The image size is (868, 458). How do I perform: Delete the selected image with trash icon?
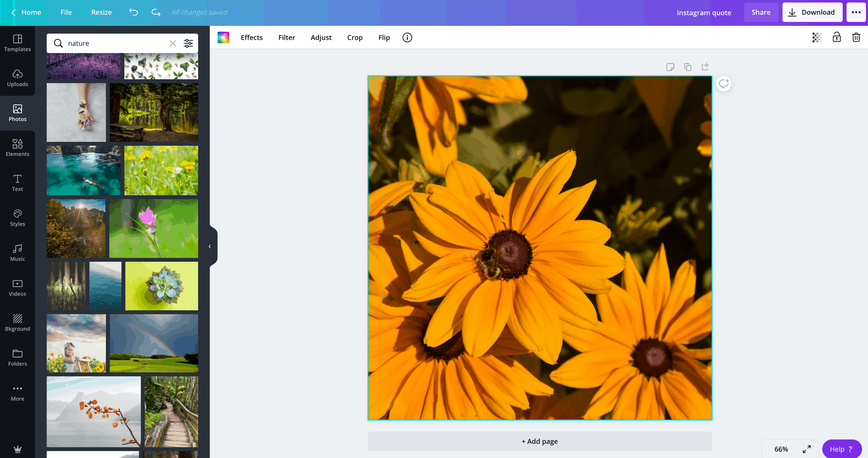856,37
